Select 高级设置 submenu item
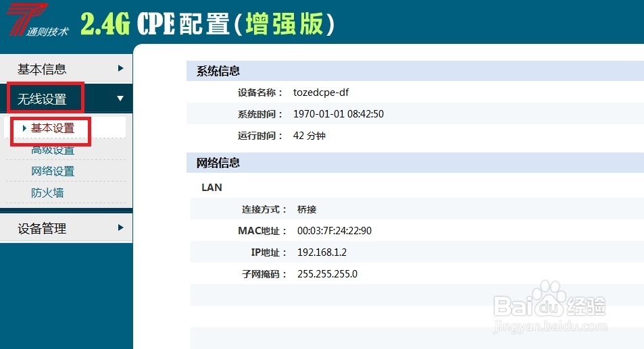 [x=53, y=150]
